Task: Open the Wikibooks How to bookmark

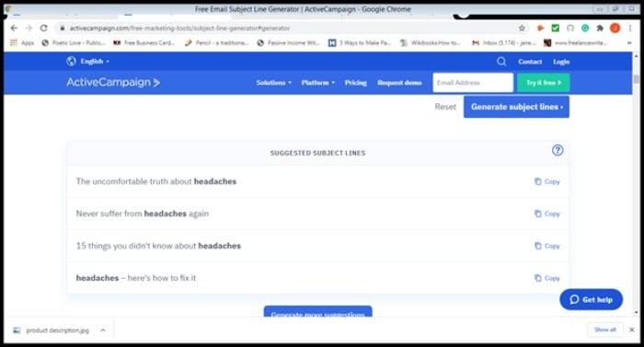Action: point(431,42)
